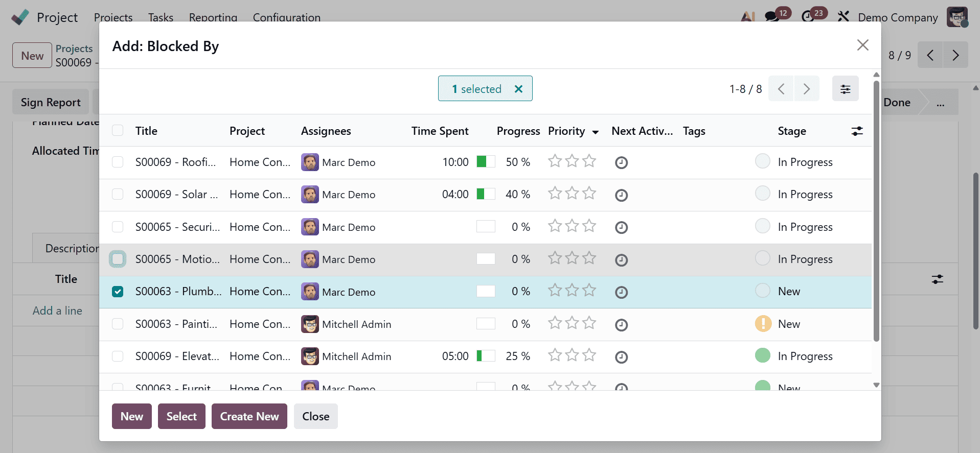The height and width of the screenshot is (453, 980).
Task: Go to next page in dialog pager
Action: pos(807,89)
